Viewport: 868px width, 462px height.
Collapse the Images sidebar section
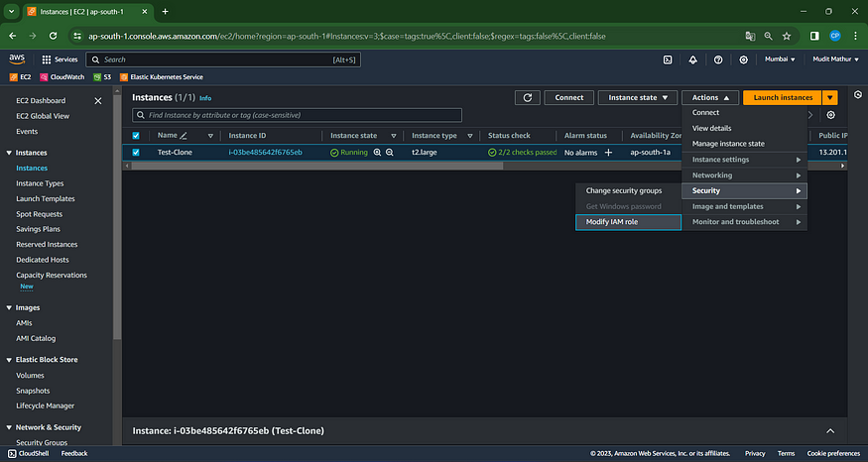pyautogui.click(x=9, y=307)
